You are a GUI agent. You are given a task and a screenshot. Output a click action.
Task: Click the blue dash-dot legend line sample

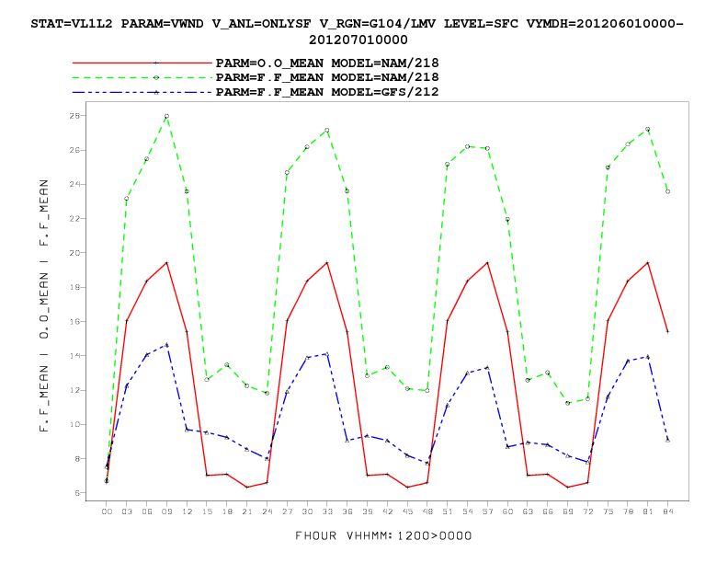tap(142, 92)
